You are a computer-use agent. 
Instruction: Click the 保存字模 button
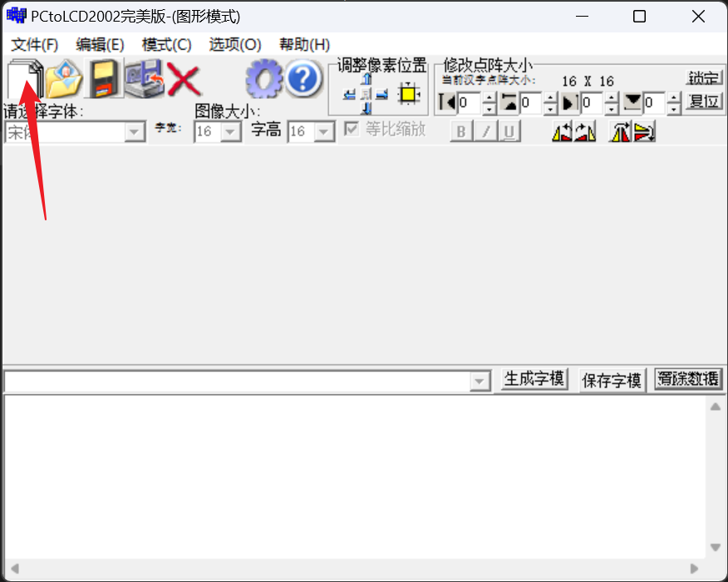tap(612, 381)
